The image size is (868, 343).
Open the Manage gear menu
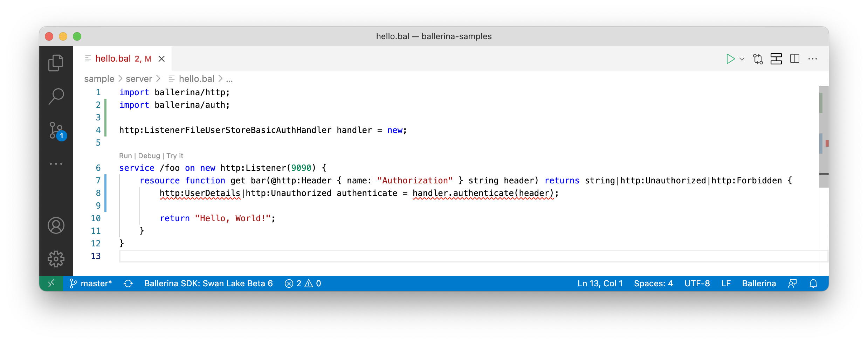click(x=56, y=259)
